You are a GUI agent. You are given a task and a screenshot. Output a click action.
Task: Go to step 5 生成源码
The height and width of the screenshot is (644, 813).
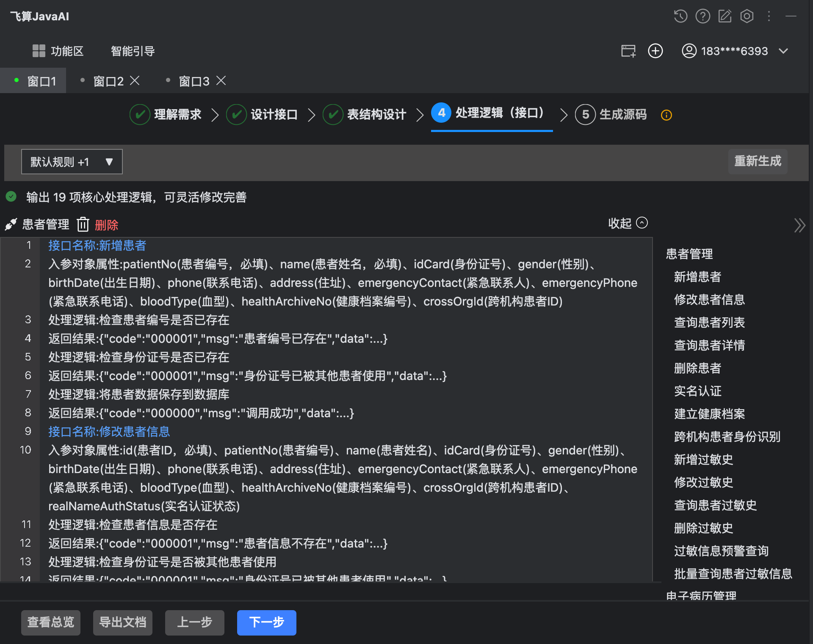coord(611,115)
